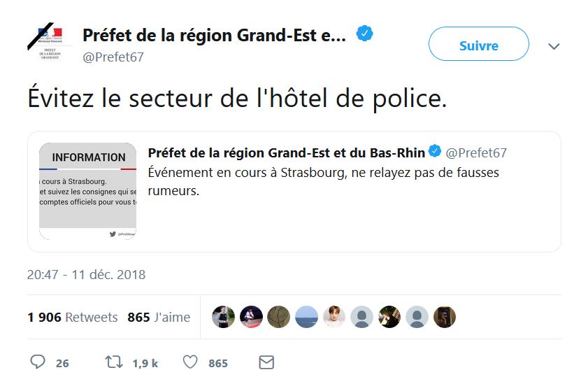The image size is (588, 391).
Task: View the 1 906 Retweets list
Action: (73, 317)
